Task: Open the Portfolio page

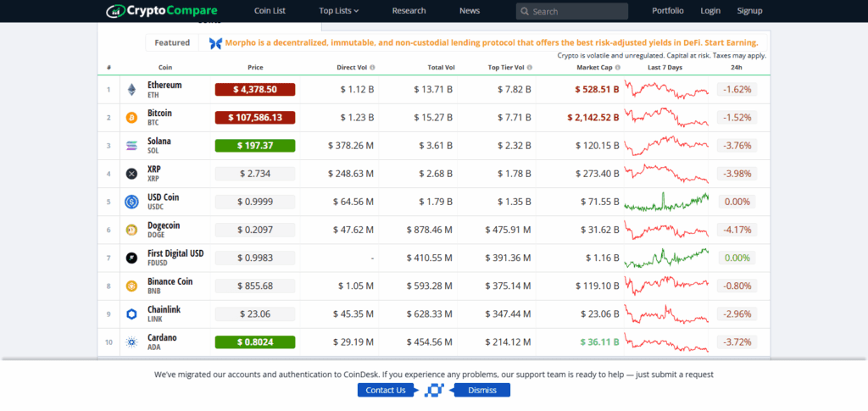Action: (x=668, y=10)
